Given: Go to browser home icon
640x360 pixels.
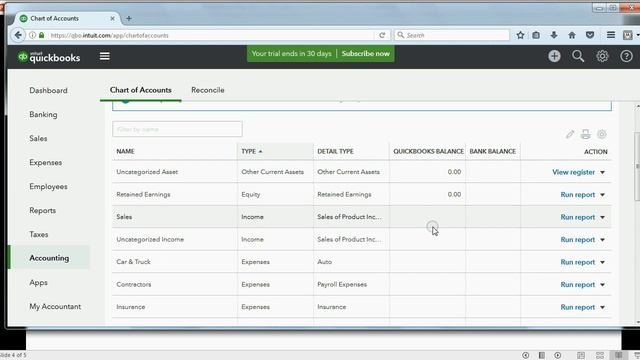Looking at the screenshot, I should [572, 35].
